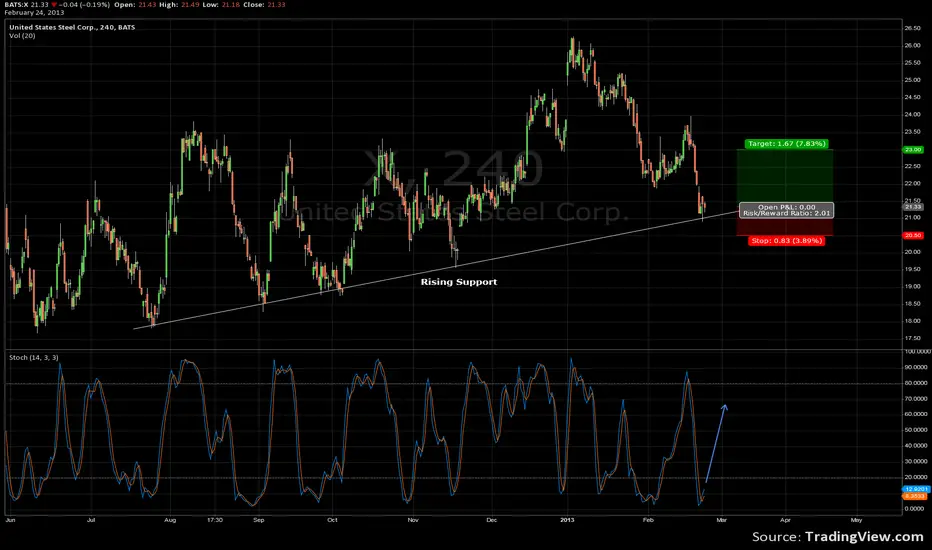Click the 20.00 price axis label

pyautogui.click(x=912, y=252)
